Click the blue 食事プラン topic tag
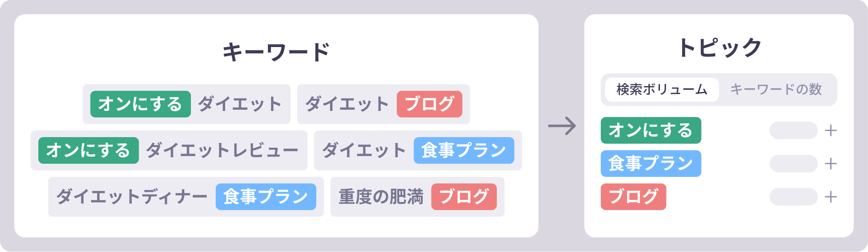Viewport: 868px width, 252px height. tap(651, 164)
